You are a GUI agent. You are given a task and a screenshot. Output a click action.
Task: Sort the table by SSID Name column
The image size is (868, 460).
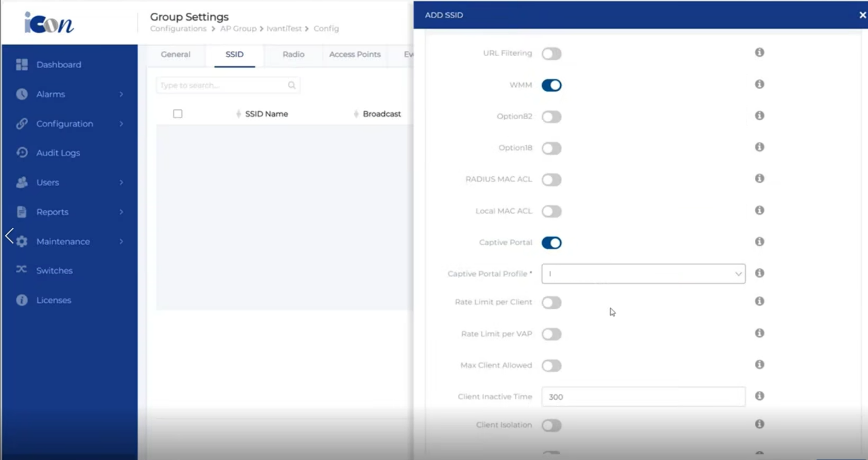pos(266,114)
